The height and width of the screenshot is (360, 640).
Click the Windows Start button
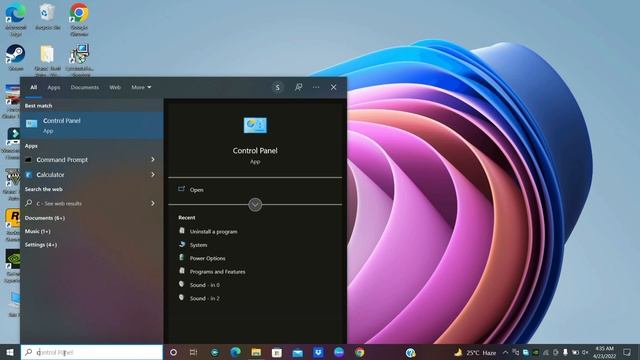coord(10,352)
